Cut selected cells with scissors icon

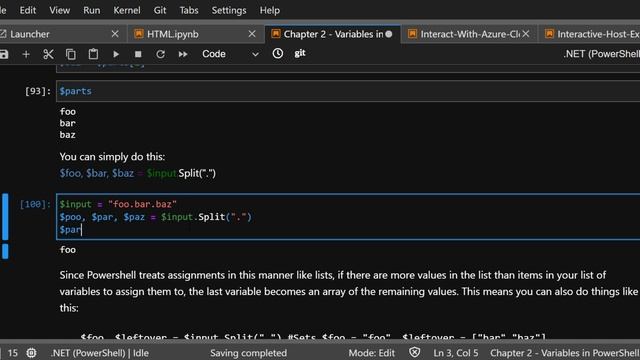point(48,54)
